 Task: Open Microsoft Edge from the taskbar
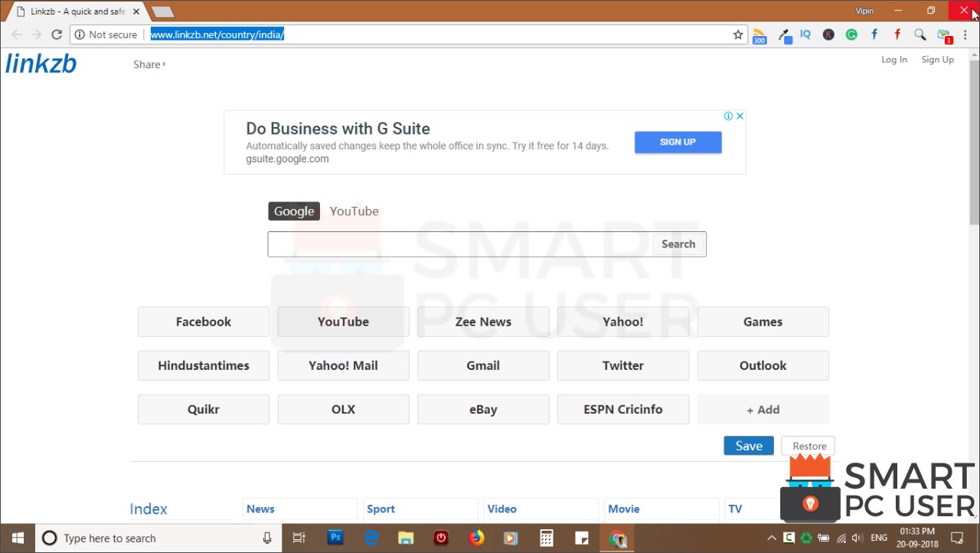[371, 538]
